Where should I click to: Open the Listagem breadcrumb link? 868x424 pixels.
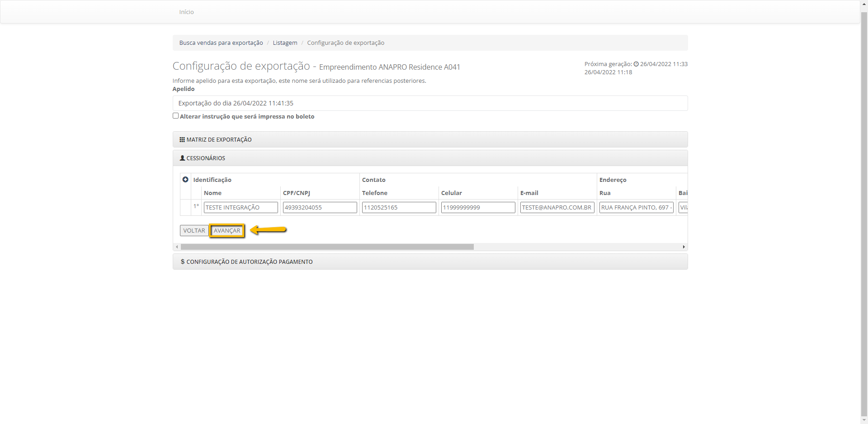(x=285, y=43)
